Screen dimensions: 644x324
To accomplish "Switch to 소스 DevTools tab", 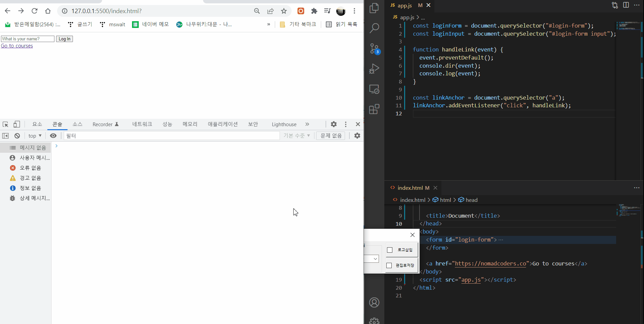I will pos(77,124).
